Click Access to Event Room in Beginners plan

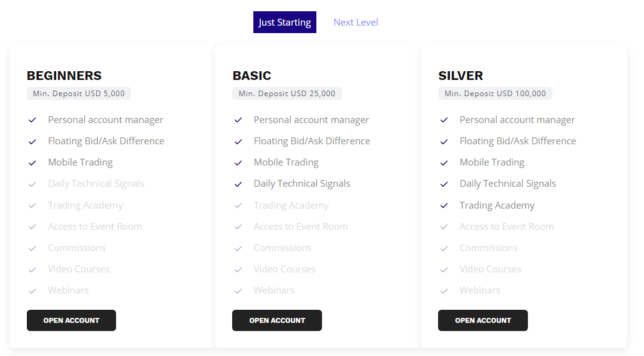[95, 227]
